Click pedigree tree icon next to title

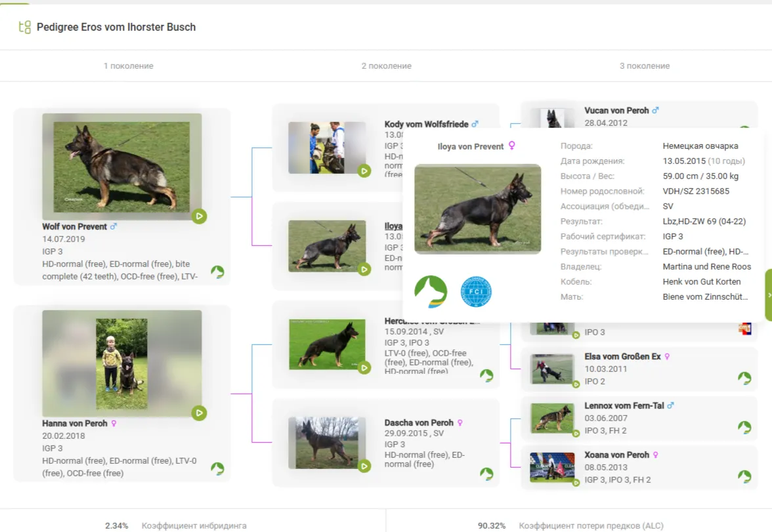tap(25, 27)
